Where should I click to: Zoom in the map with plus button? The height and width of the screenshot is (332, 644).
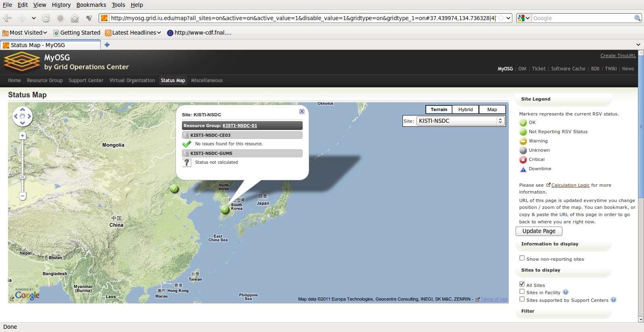coord(23,136)
